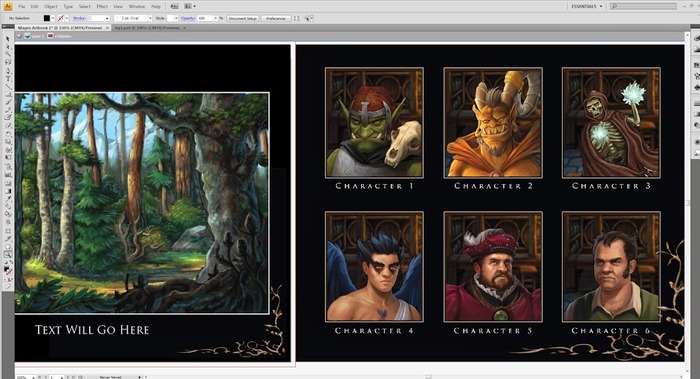
Task: Click the Character 5 nobleman portrait
Action: click(x=493, y=267)
